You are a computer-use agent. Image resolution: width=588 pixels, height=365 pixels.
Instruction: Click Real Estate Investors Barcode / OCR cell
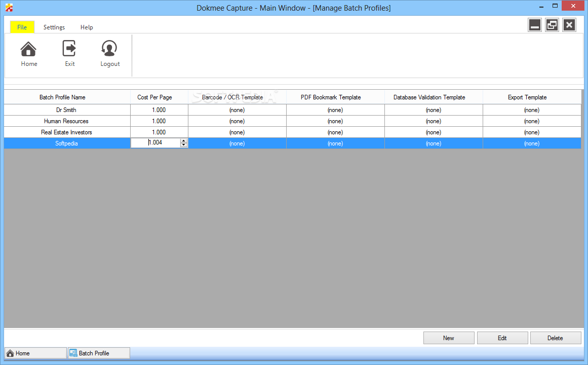(x=238, y=132)
